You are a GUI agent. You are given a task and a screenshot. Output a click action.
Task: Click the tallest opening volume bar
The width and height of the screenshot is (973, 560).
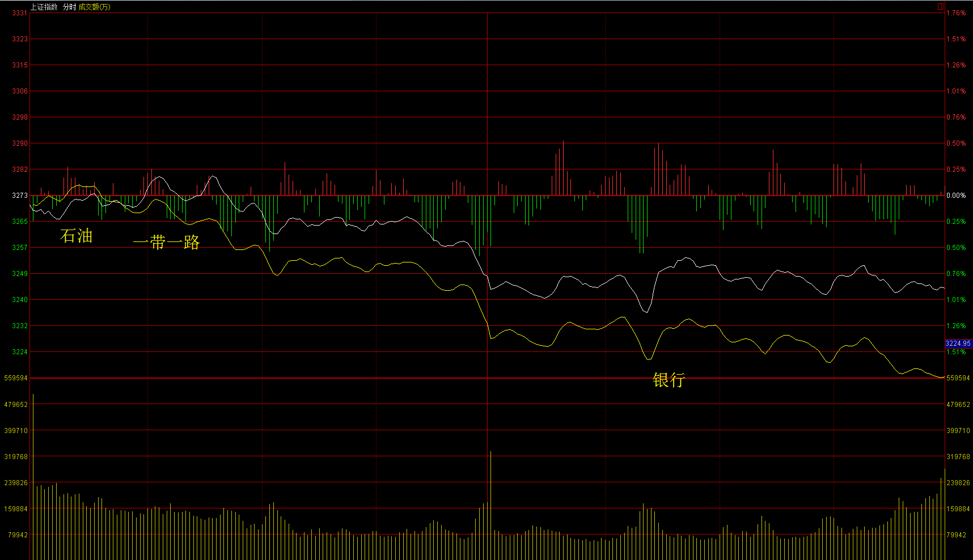coord(33,476)
